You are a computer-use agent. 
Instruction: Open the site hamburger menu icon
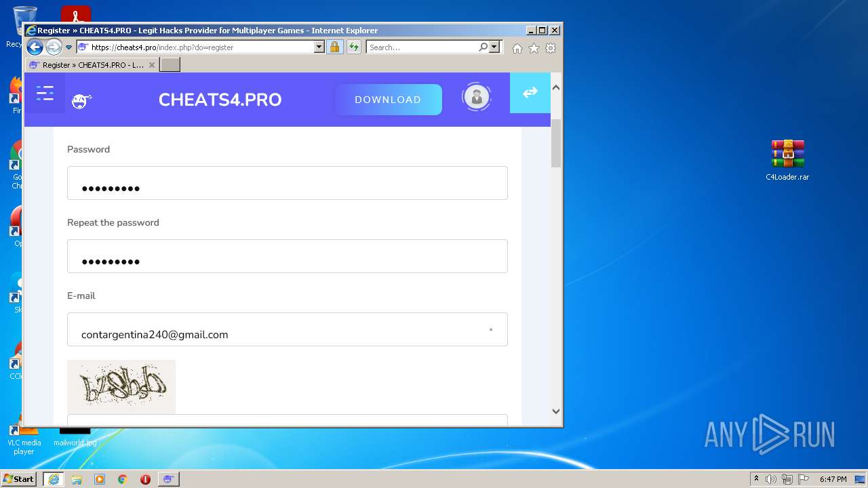45,94
